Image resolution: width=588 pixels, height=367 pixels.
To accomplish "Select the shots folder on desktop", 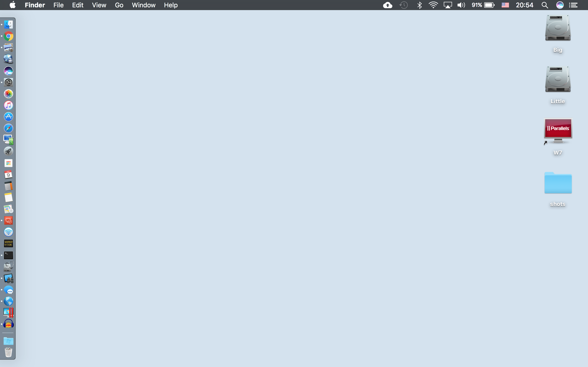I will tap(558, 183).
